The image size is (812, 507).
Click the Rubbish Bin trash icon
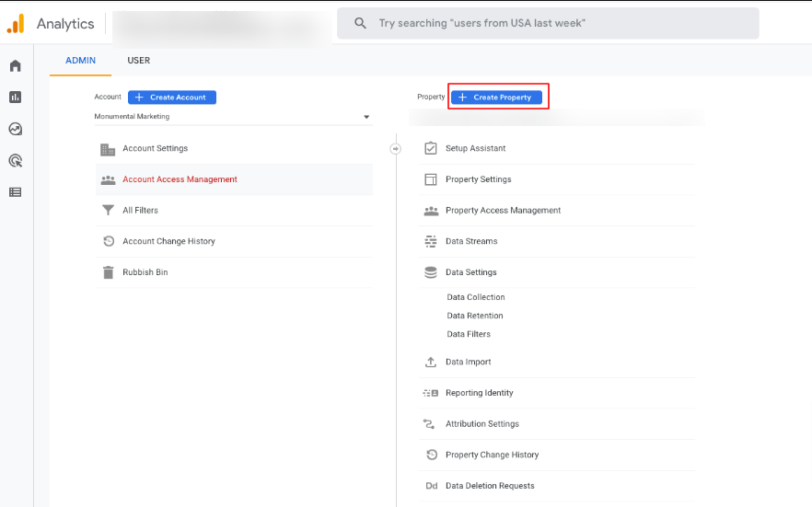point(108,272)
